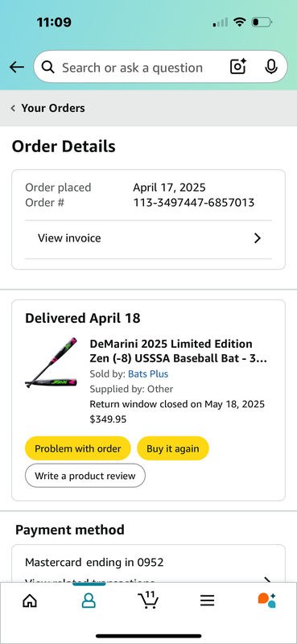Image resolution: width=297 pixels, height=644 pixels.
Task: Go to Home tab icon
Action: pyautogui.click(x=30, y=601)
